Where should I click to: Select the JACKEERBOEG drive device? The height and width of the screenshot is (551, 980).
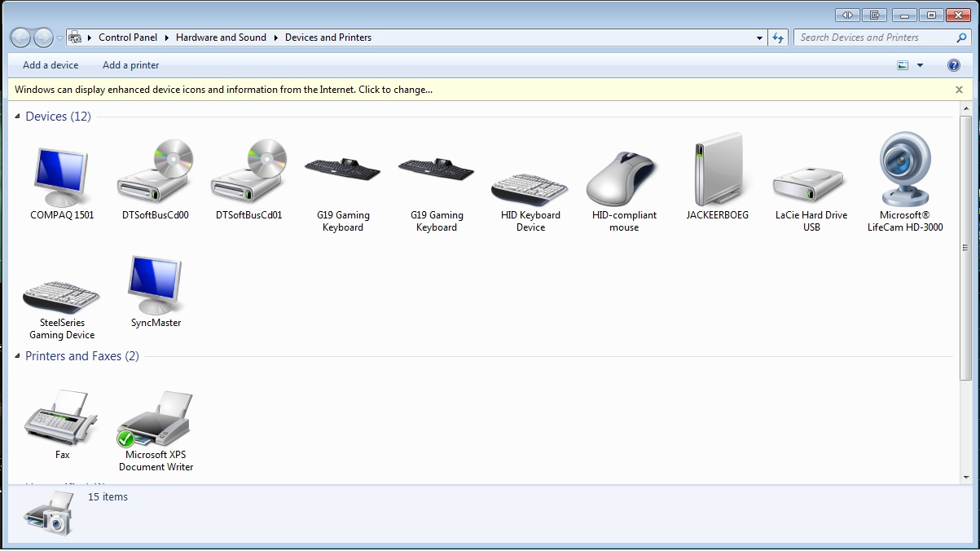[x=718, y=177]
